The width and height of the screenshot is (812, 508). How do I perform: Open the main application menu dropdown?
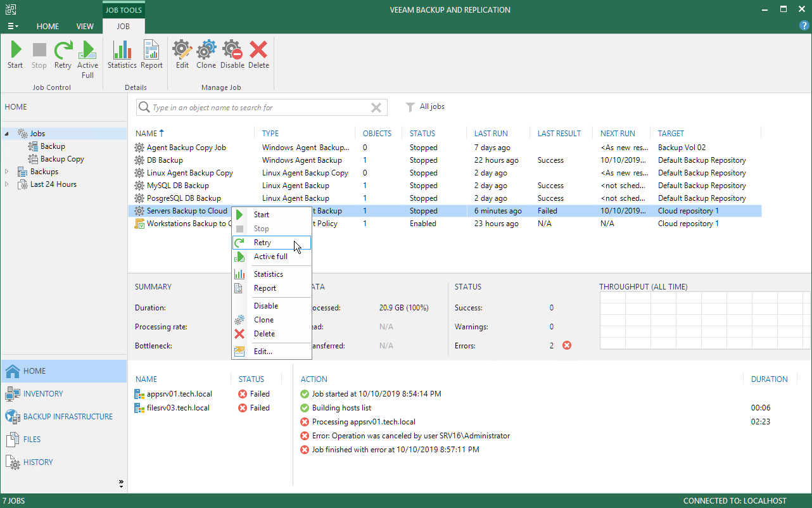click(x=13, y=26)
